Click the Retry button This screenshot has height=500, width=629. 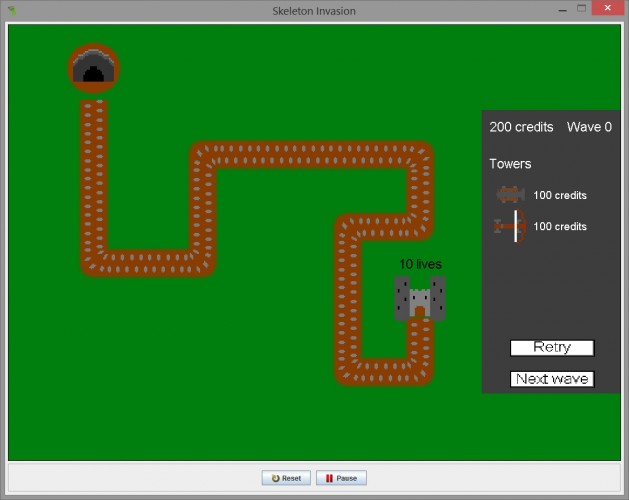pyautogui.click(x=552, y=348)
